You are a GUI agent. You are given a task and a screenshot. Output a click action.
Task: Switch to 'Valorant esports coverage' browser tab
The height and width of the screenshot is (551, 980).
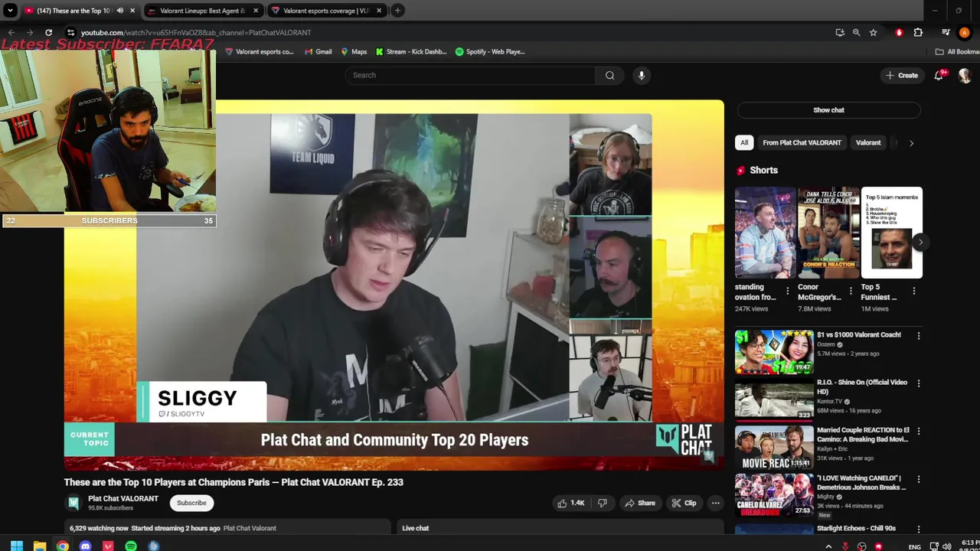coord(325,11)
